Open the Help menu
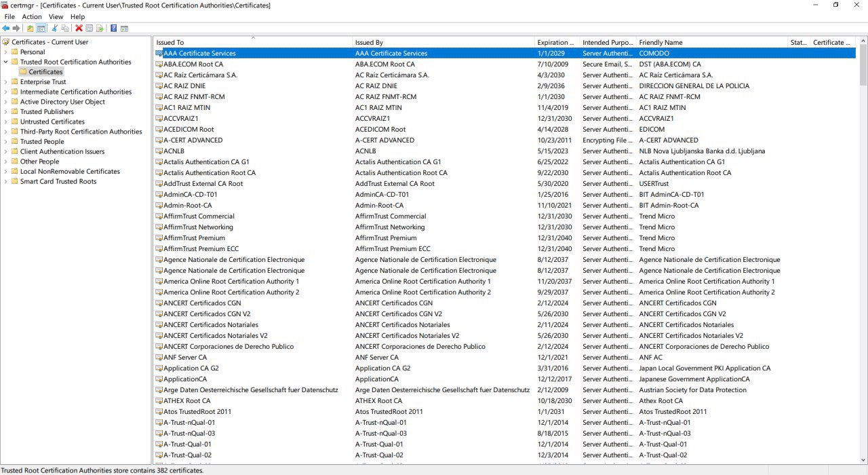Viewport: 868px width, 475px height. [78, 16]
